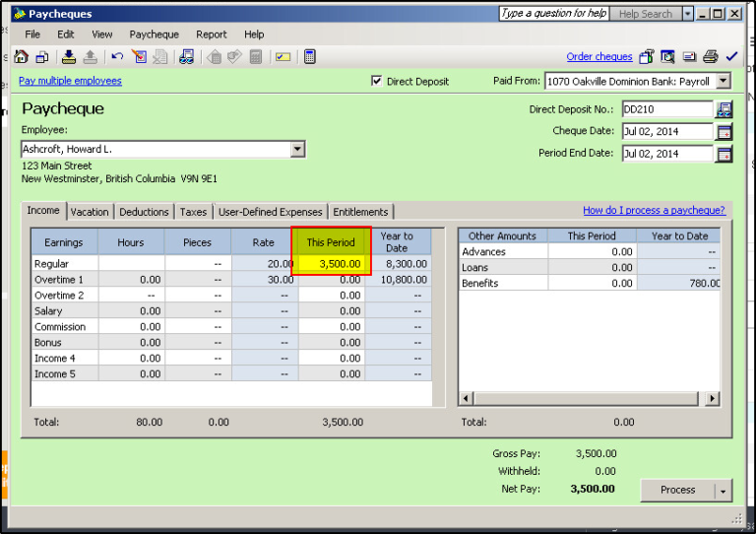Click Loans This Period cell
Screen dimensions: 756x534
click(x=592, y=268)
